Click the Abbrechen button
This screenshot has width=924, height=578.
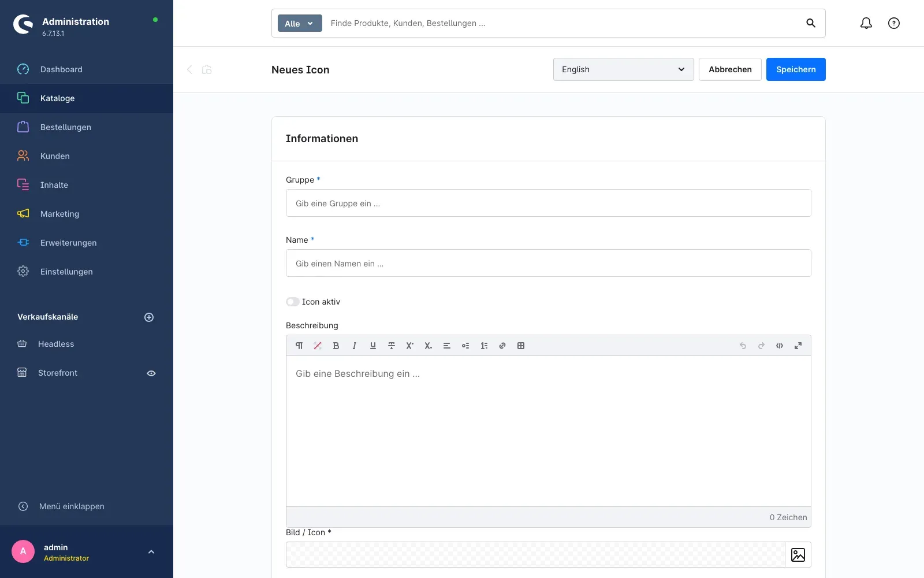tap(730, 69)
